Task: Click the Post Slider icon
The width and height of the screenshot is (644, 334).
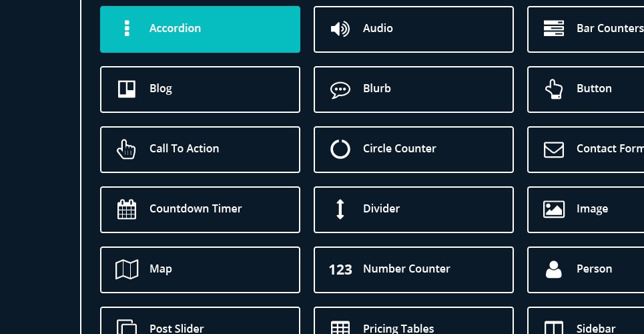Action: [127, 327]
